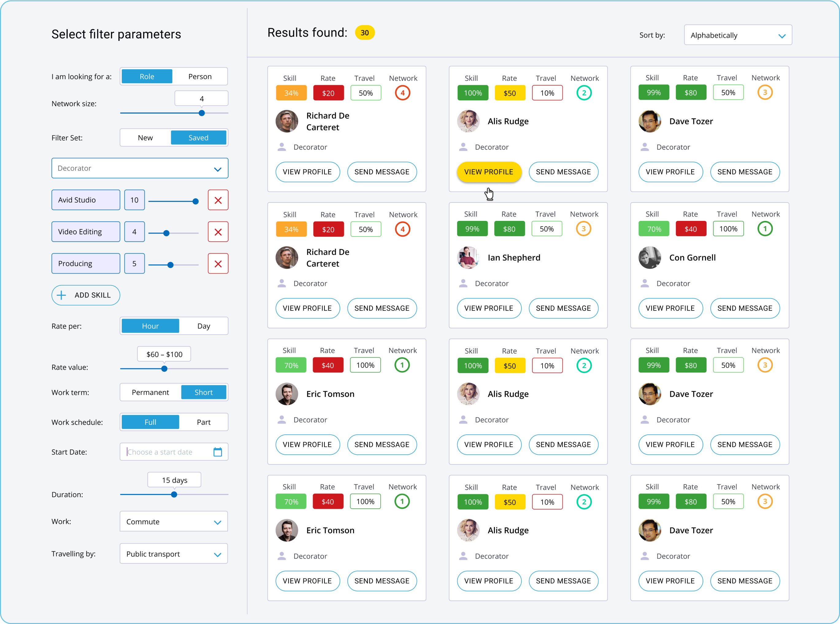Open the Travelling by Public transport dropdown

[174, 554]
